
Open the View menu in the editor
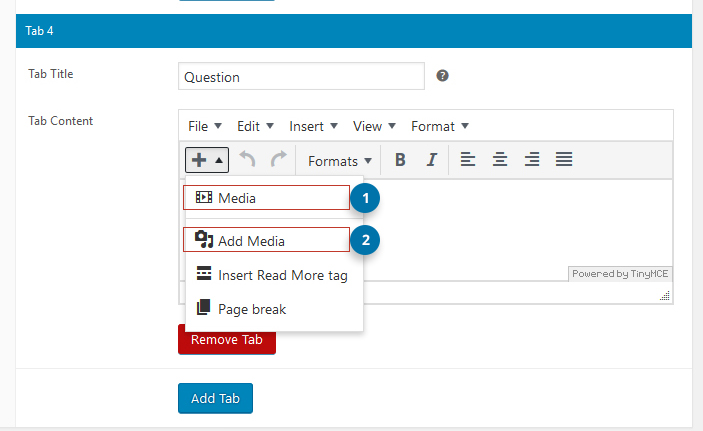point(374,126)
